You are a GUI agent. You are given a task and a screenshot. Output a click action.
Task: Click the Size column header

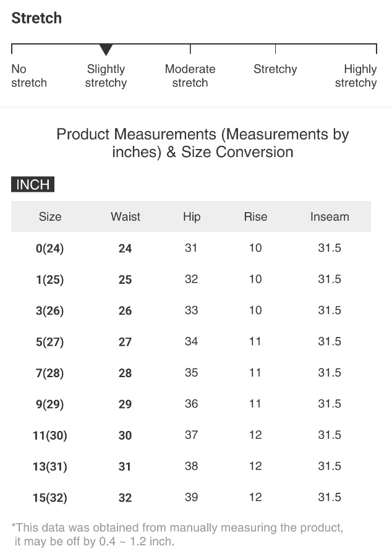[x=50, y=217]
